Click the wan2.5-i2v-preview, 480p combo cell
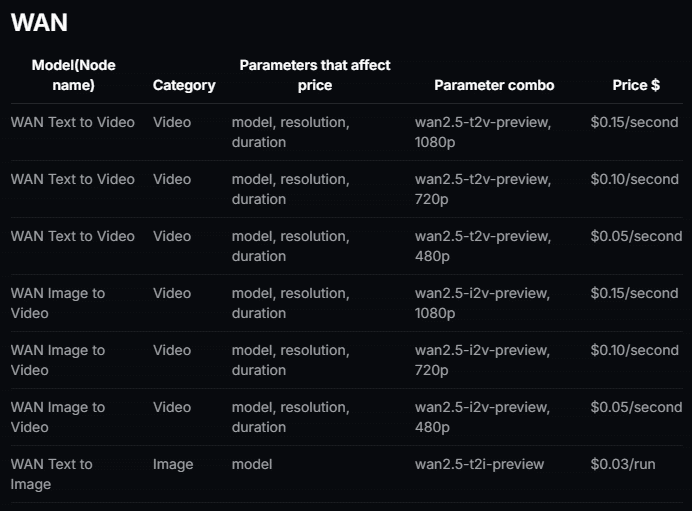The height and width of the screenshot is (511, 692). [x=483, y=417]
